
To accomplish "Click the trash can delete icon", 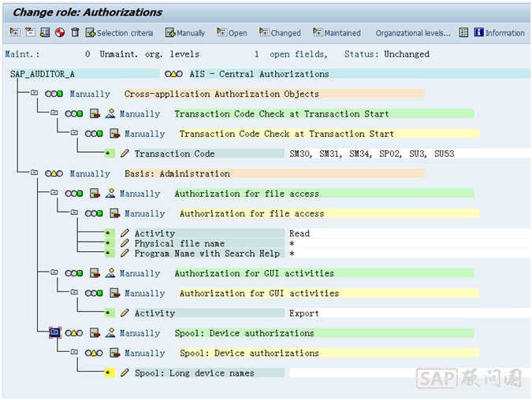I will tap(75, 32).
